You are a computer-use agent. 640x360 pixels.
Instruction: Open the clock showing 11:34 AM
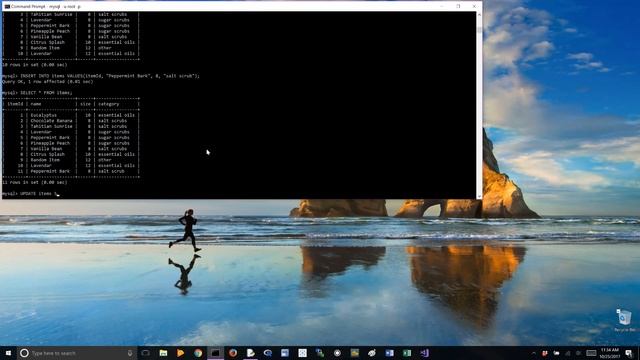click(610, 353)
